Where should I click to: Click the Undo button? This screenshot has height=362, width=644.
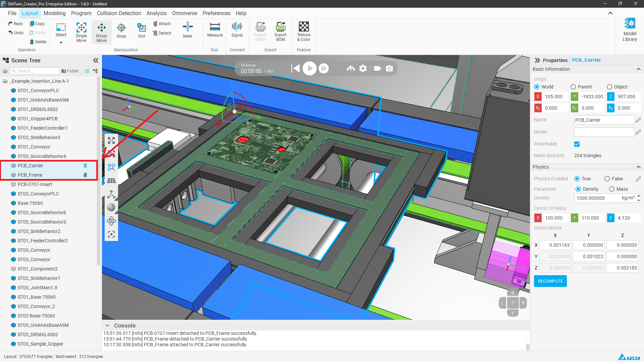(x=16, y=33)
